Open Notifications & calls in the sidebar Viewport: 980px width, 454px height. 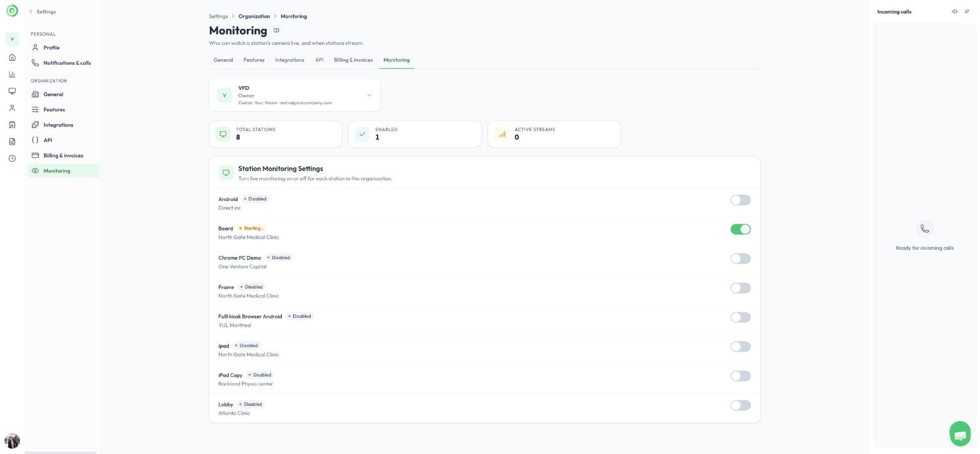tap(63, 63)
